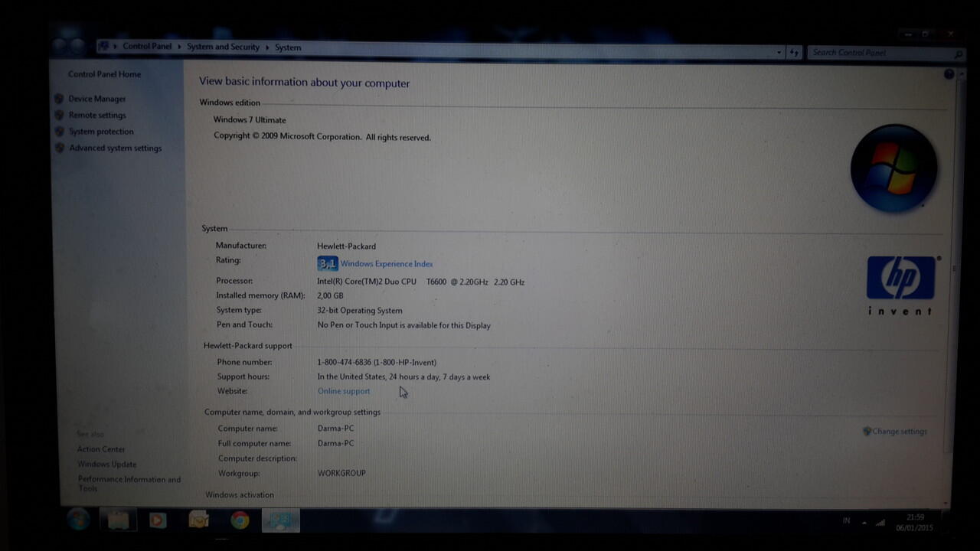Click the 'Windows activation' section heading
The height and width of the screenshot is (551, 980).
tap(240, 495)
